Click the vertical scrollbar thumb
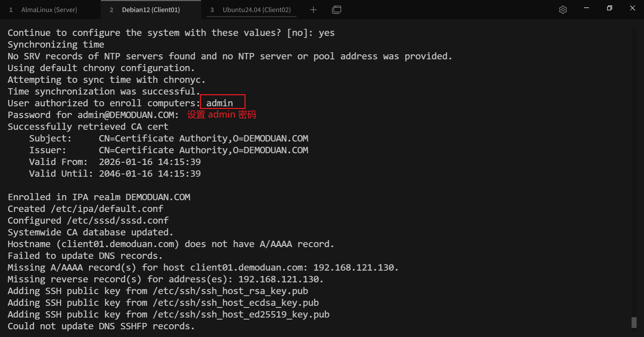Screen dimensions: 644x337 click(x=634, y=322)
